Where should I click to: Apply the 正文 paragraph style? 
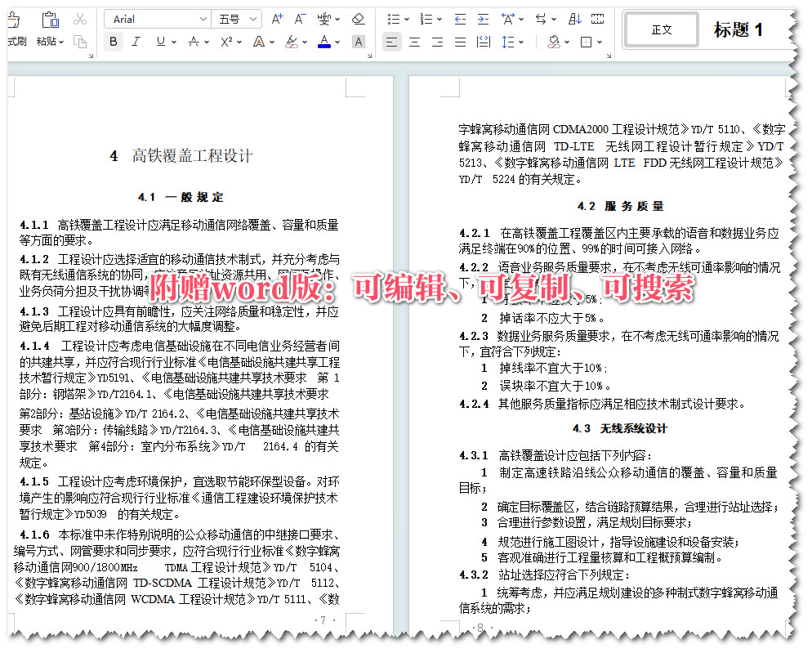tap(662, 29)
